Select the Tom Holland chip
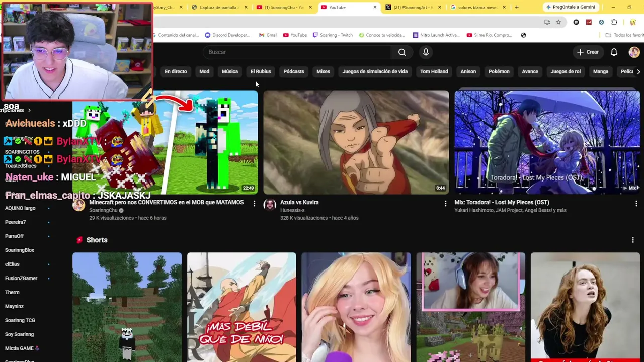644x362 pixels. coord(434,71)
